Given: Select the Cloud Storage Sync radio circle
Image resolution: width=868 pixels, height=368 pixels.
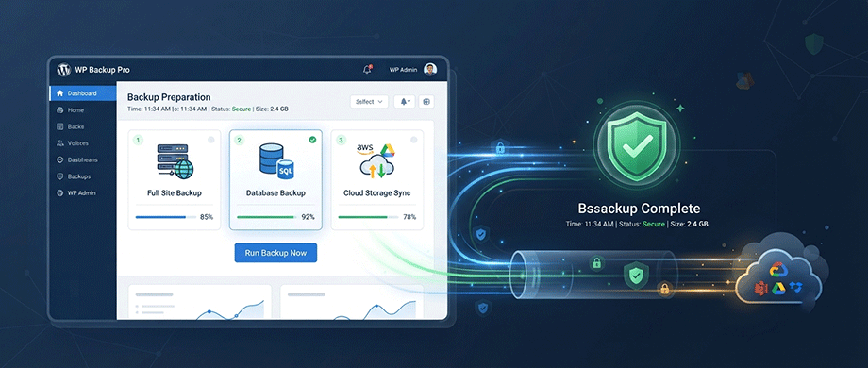Looking at the screenshot, I should coord(413,140).
